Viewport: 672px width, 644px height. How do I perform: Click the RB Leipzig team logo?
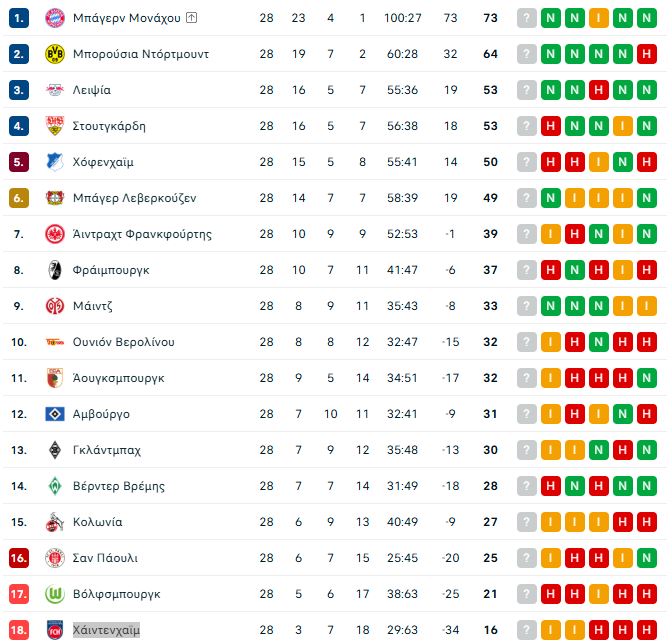pos(55,90)
